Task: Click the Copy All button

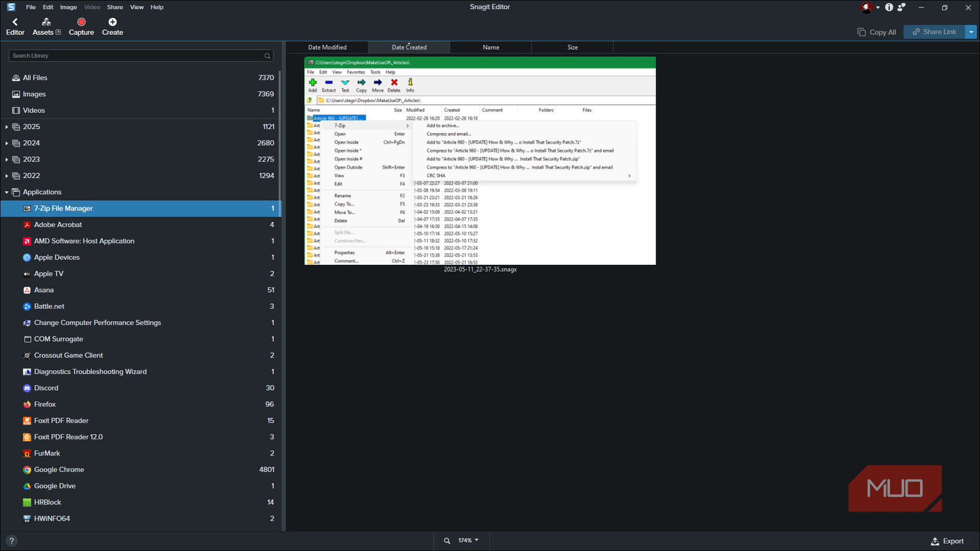Action: [877, 32]
